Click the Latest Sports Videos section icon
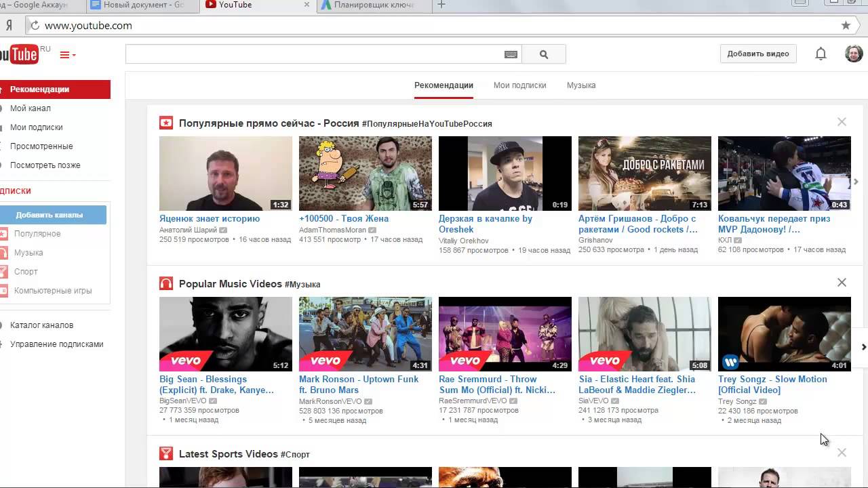Screen dimensions: 868x488 tap(166, 453)
